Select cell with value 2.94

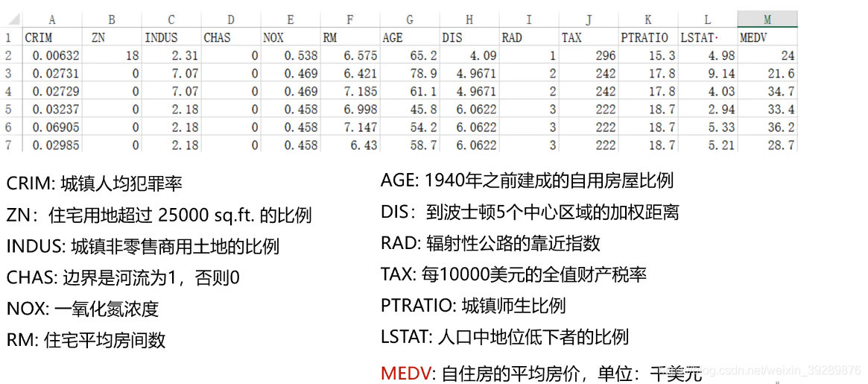point(708,109)
